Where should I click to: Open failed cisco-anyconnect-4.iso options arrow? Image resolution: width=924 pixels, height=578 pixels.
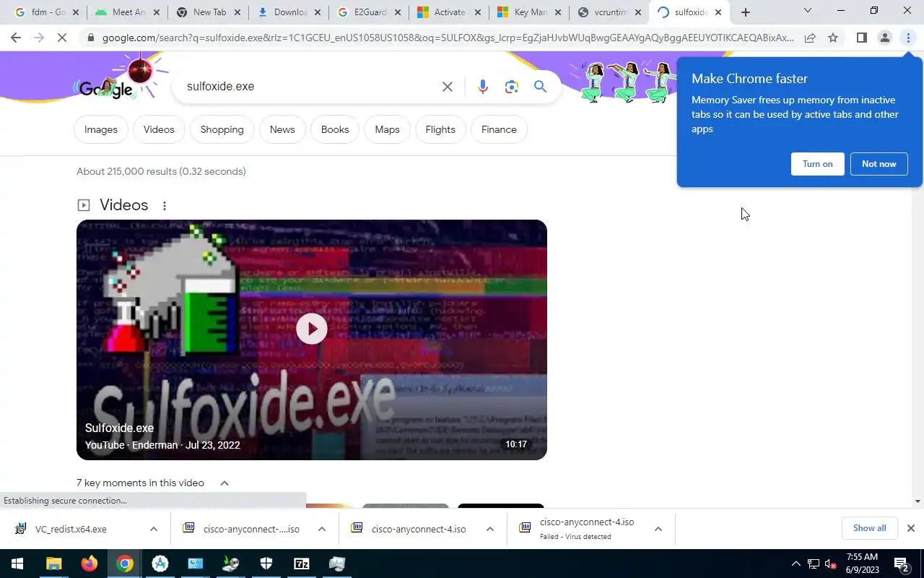pos(658,529)
